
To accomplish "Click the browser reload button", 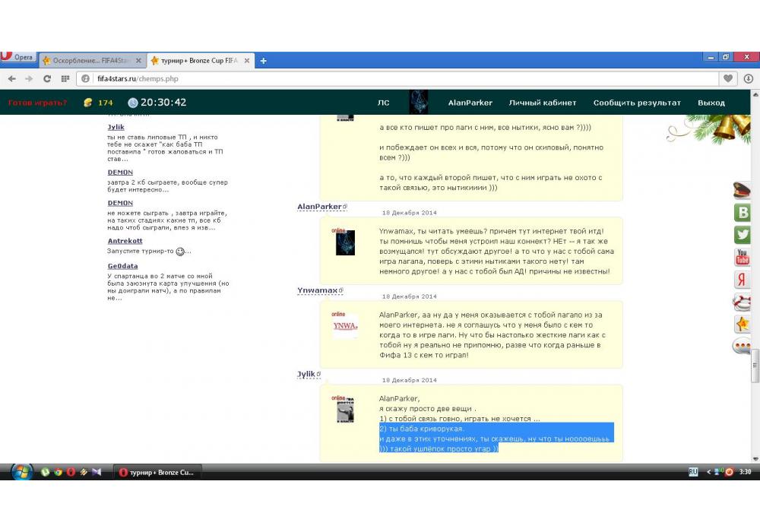I will tap(47, 79).
